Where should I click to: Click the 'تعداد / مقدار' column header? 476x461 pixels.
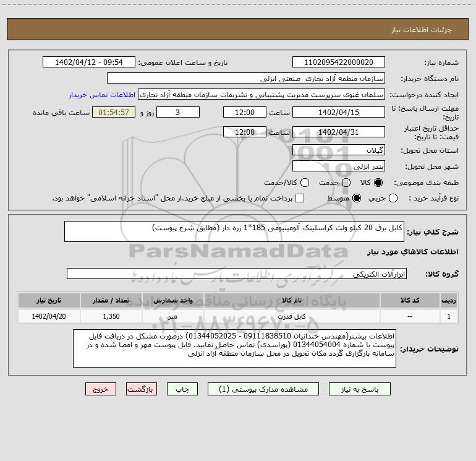(x=111, y=300)
